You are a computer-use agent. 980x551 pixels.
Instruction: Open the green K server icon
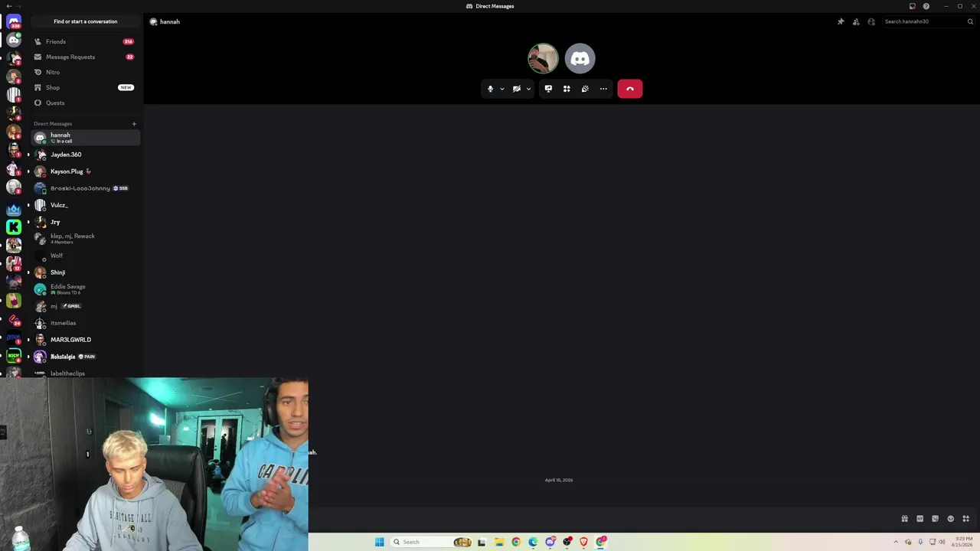[x=14, y=227]
